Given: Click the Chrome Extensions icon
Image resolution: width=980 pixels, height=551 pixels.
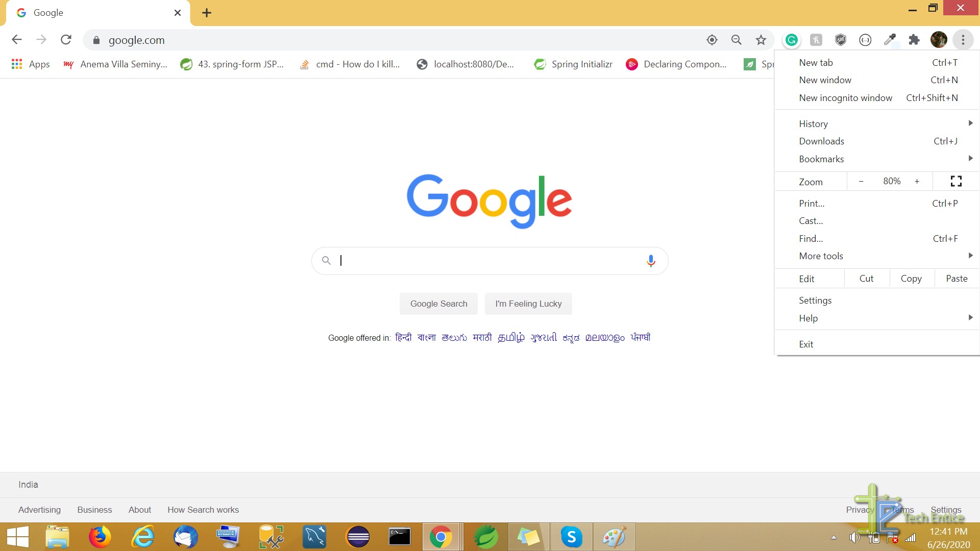Looking at the screenshot, I should point(914,40).
